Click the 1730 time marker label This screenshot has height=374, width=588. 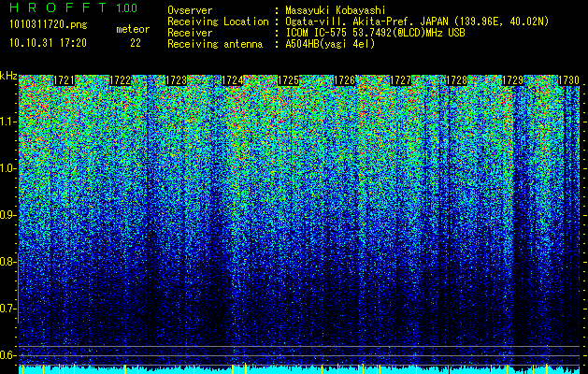click(569, 80)
